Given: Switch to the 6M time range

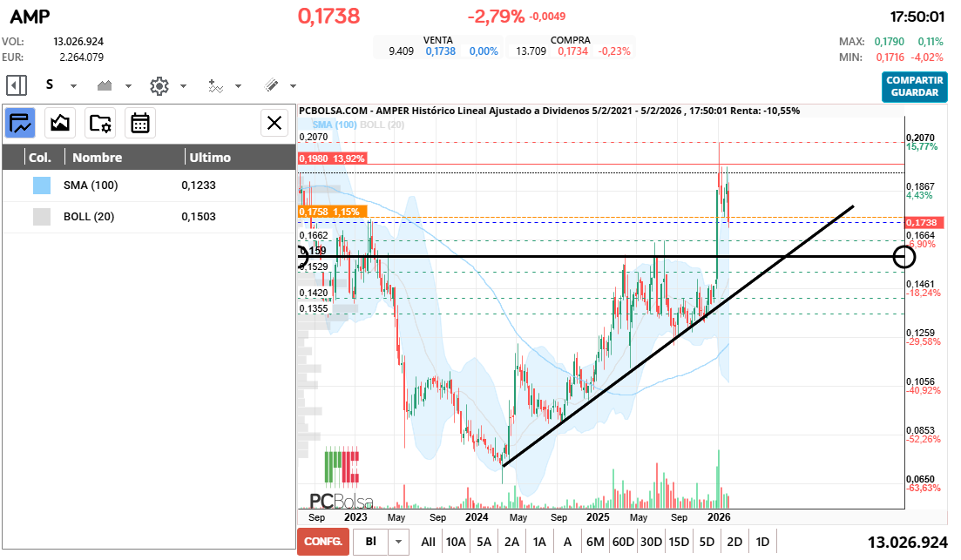Looking at the screenshot, I should pyautogui.click(x=595, y=542).
